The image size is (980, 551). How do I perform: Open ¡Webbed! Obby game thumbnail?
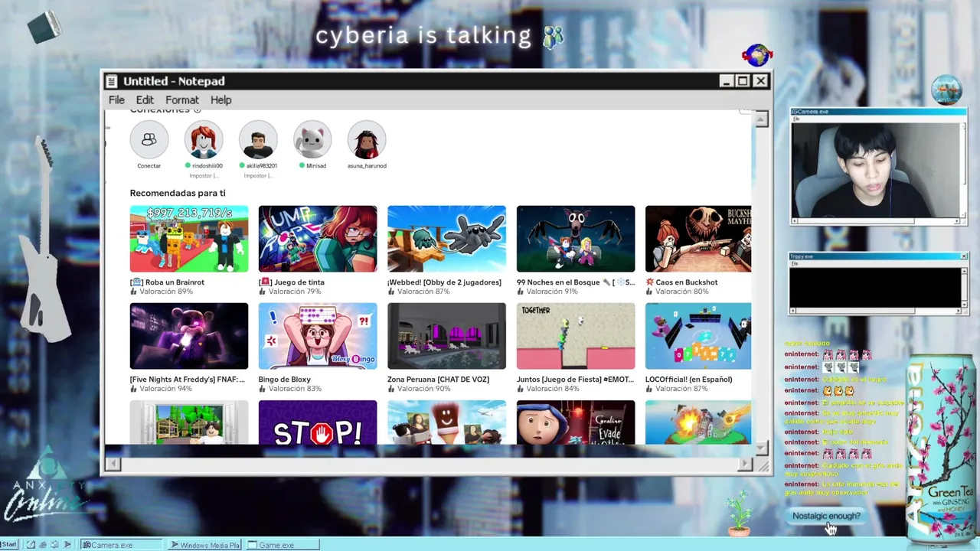click(x=446, y=239)
